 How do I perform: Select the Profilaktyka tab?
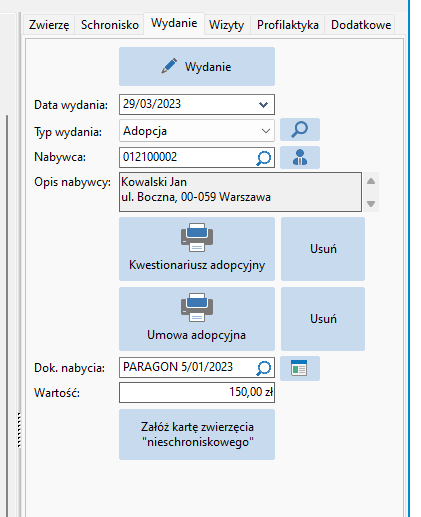pyautogui.click(x=288, y=25)
